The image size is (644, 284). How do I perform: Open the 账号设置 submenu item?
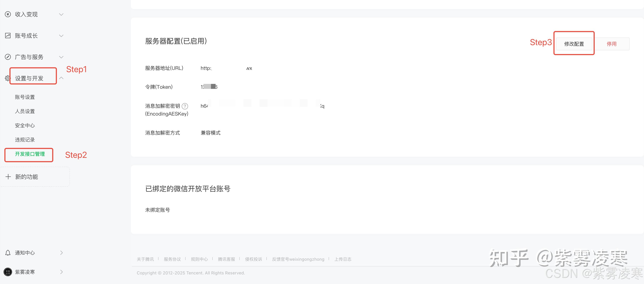point(25,97)
